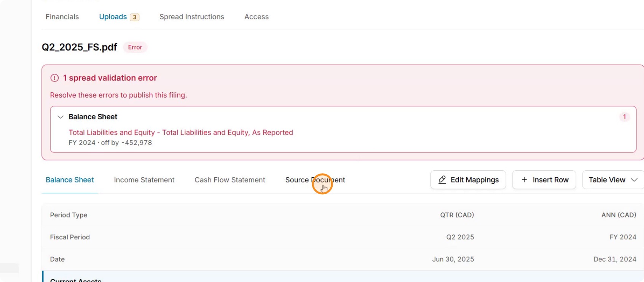644x282 pixels.
Task: Go to the Access tab
Action: 257,17
